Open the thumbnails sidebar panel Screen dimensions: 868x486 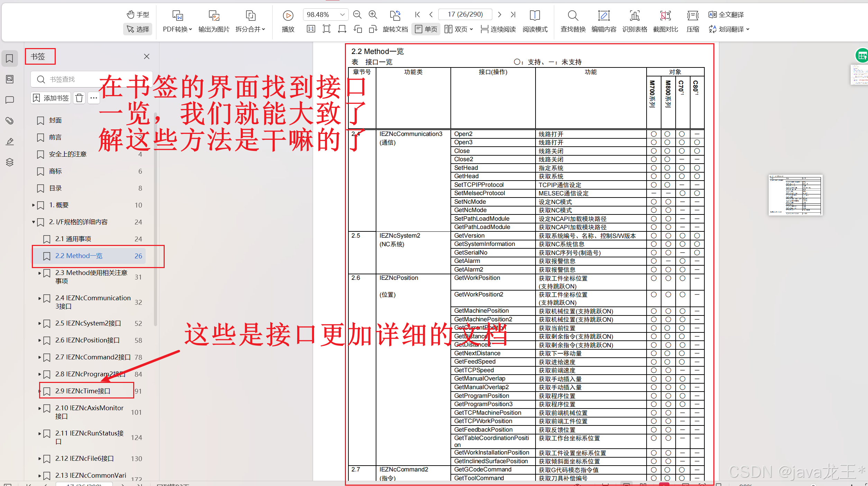coord(10,79)
